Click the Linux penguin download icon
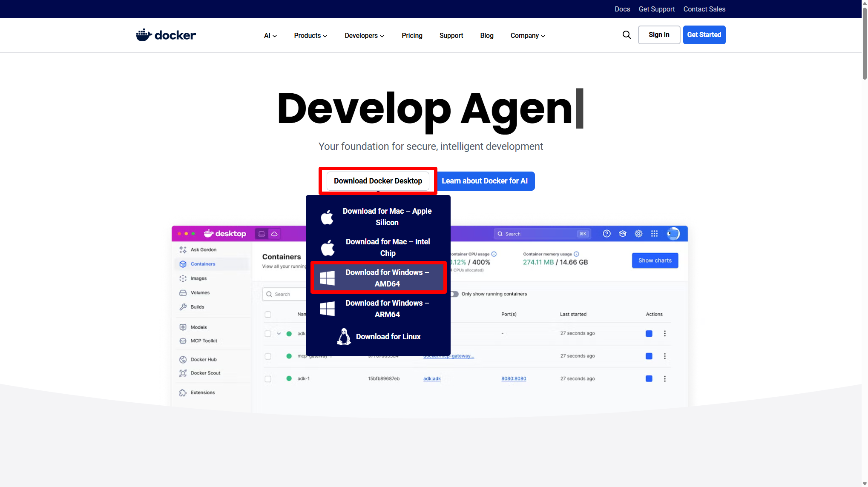 point(344,337)
